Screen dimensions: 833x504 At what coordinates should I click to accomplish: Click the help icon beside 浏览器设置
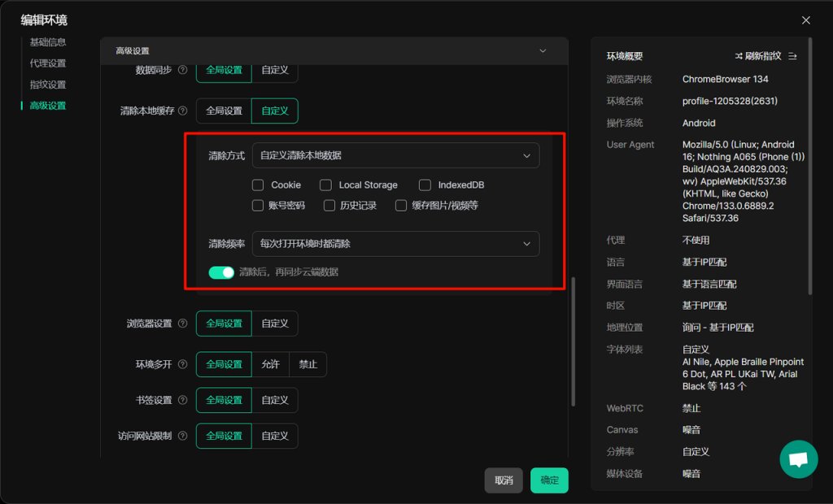click(x=182, y=324)
